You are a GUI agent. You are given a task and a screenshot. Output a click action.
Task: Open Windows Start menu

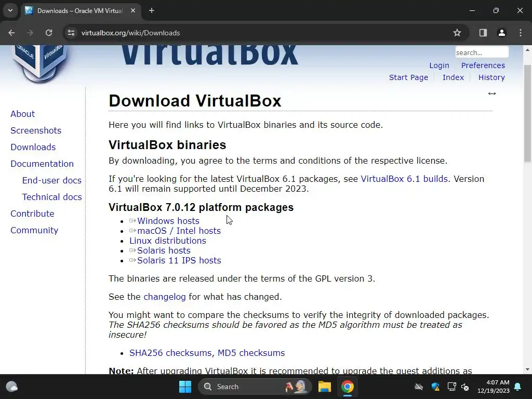coord(185,387)
